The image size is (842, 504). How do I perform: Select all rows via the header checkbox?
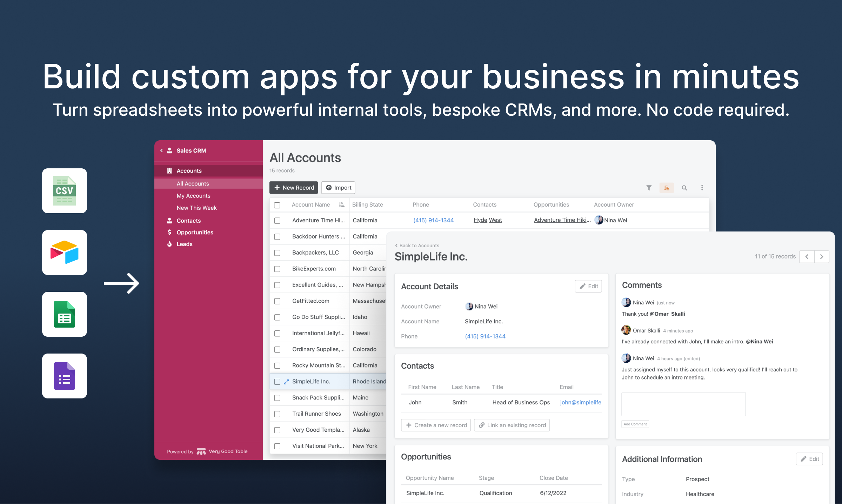pyautogui.click(x=277, y=204)
